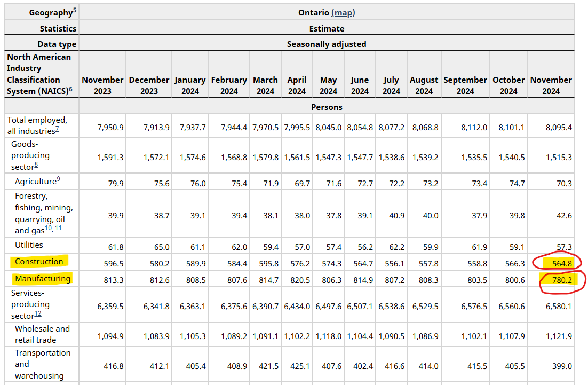Click the May 2024 column header
This screenshot has width=588, height=385.
point(329,85)
